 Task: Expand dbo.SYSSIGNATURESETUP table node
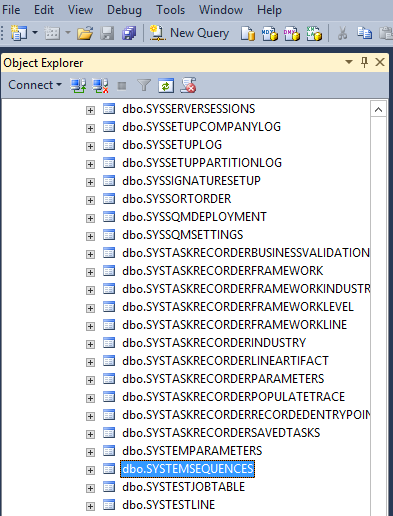[90, 182]
